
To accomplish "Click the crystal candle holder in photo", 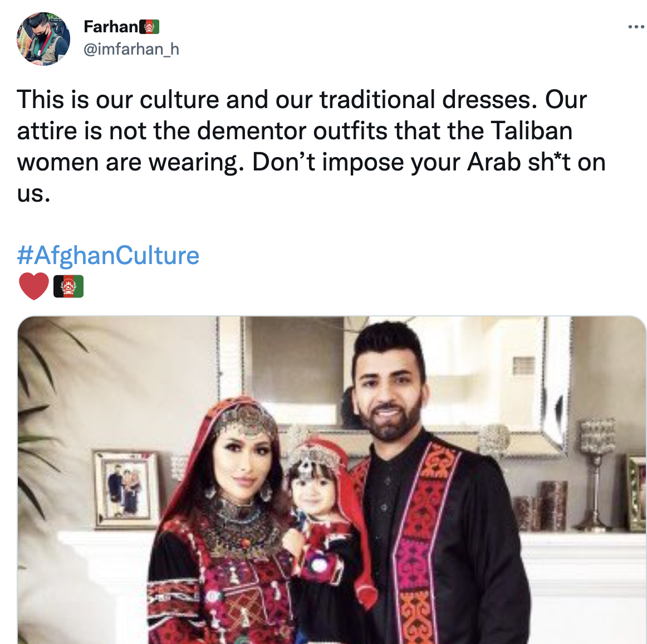I will (596, 474).
